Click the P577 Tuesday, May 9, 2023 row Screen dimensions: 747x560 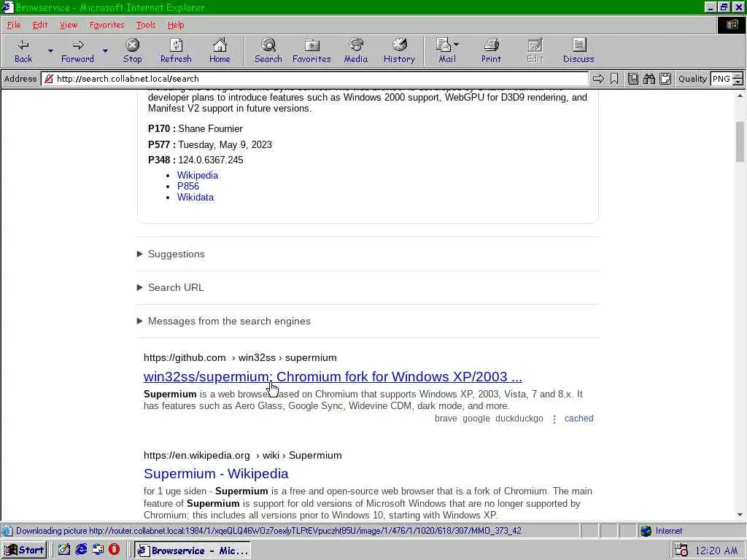click(210, 144)
